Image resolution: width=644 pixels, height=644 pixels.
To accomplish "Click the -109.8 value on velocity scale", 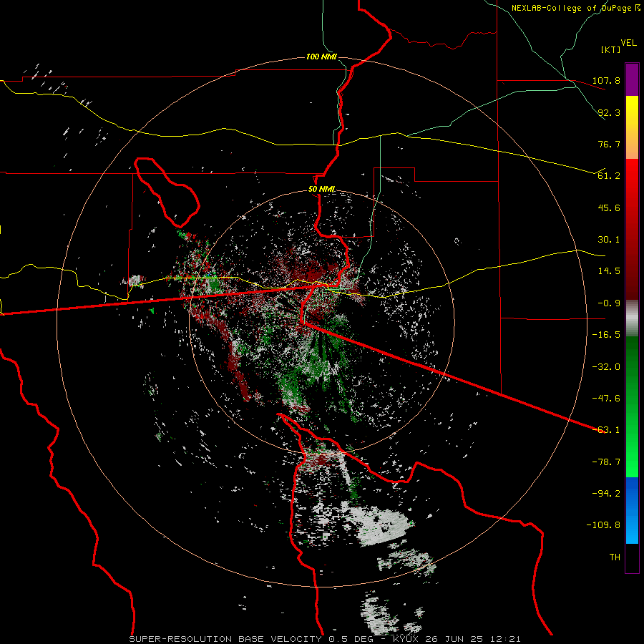I will [x=604, y=525].
